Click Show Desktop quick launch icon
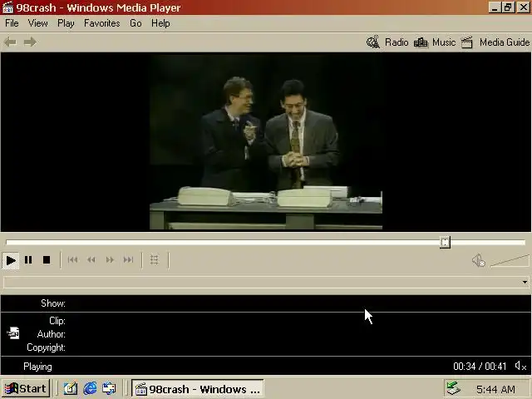The image size is (532, 399). [x=71, y=388]
